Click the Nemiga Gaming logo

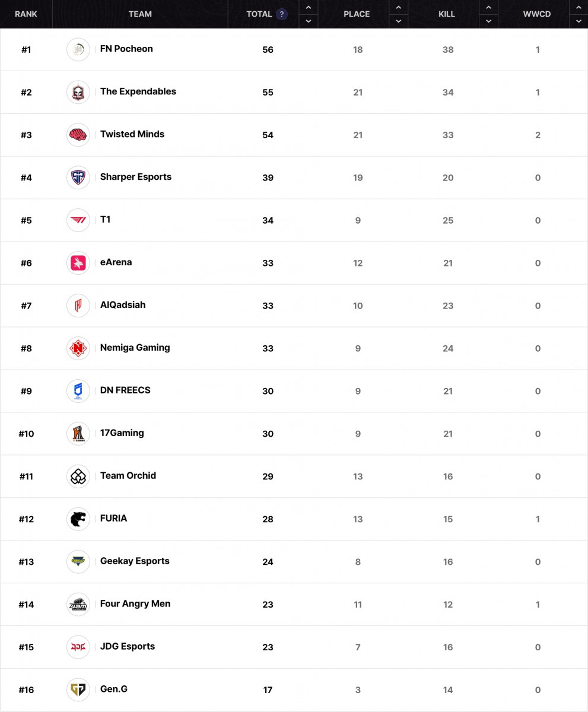(78, 349)
